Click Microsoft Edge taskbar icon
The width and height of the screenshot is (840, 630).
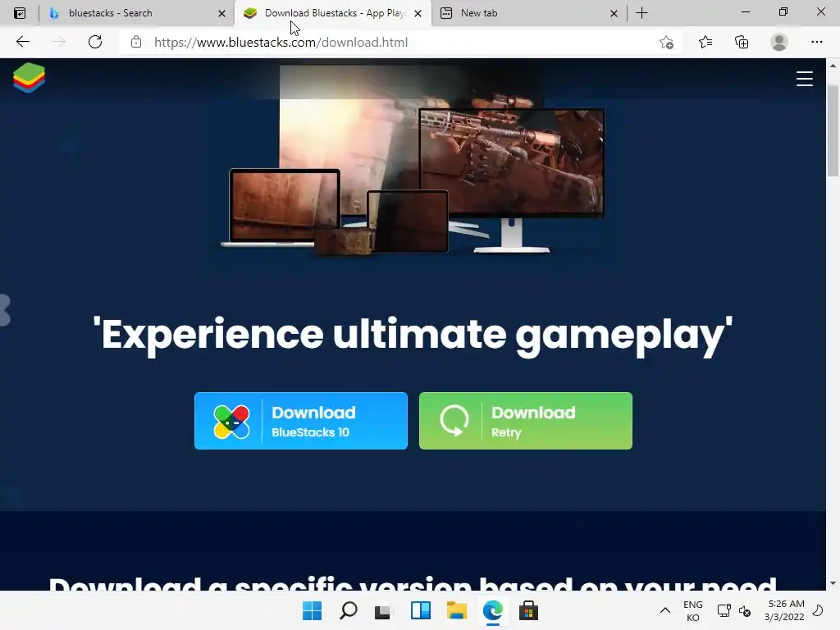coord(492,610)
